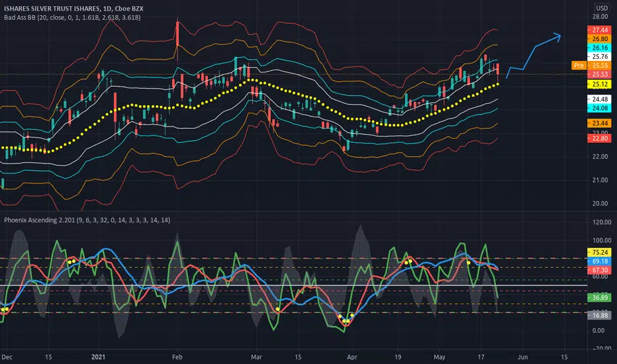Click the yellow 75.24 oscillator value label
This screenshot has width=617, height=364.
tap(599, 252)
